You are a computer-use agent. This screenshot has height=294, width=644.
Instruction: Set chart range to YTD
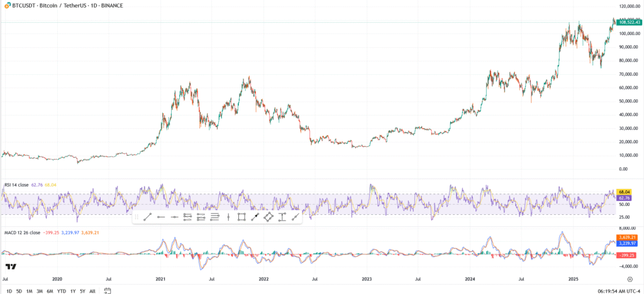62,291
